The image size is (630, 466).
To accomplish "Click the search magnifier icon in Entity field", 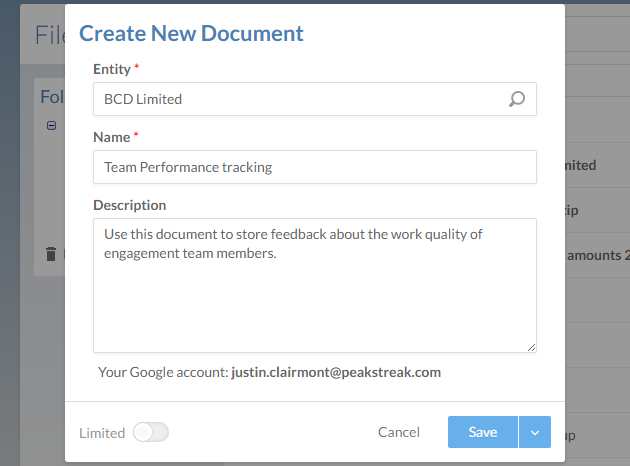I will pos(517,99).
